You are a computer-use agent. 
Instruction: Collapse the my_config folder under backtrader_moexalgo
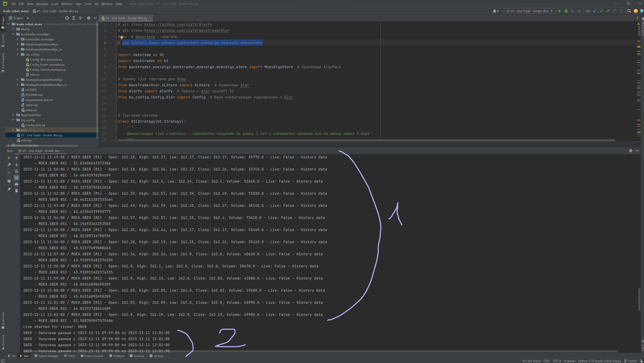(x=17, y=54)
